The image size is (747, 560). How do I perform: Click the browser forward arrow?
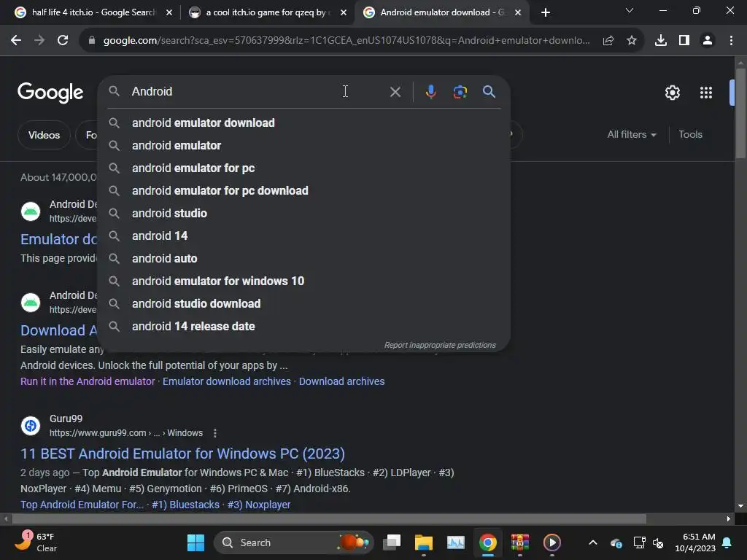pyautogui.click(x=39, y=41)
